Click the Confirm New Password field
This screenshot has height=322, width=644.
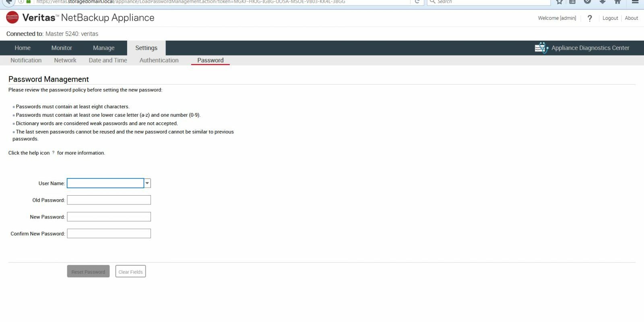[x=109, y=233]
